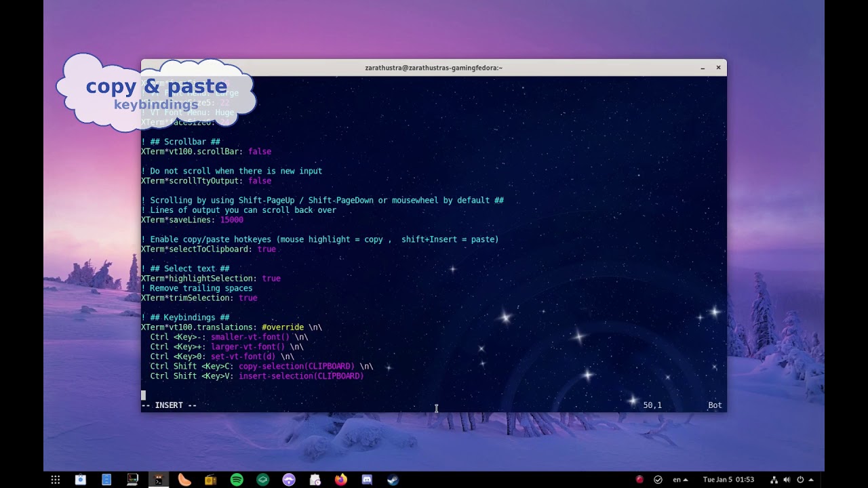Select the active Terminal taskbar icon
Image resolution: width=868 pixels, height=488 pixels.
coord(159,480)
